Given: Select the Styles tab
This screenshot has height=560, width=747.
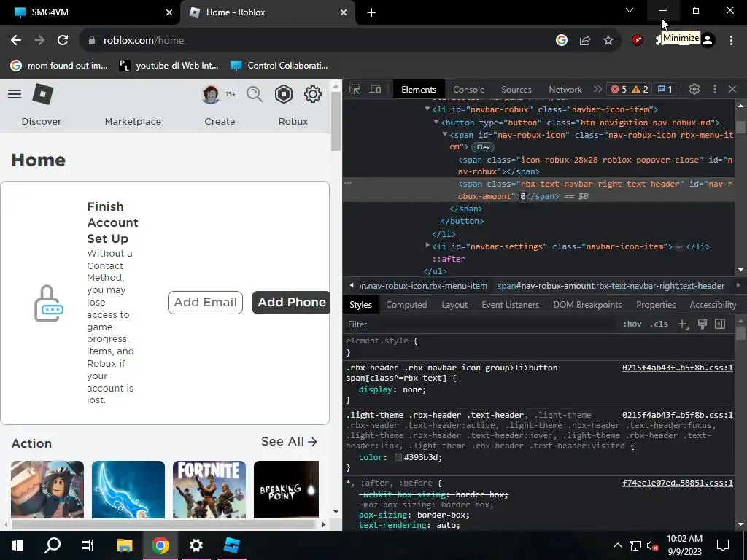Looking at the screenshot, I should pyautogui.click(x=360, y=305).
